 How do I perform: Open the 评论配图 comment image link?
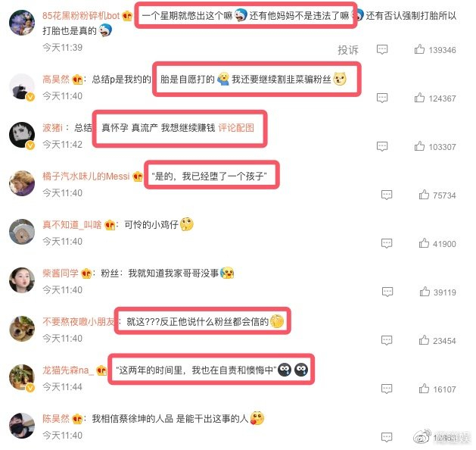[x=236, y=128]
